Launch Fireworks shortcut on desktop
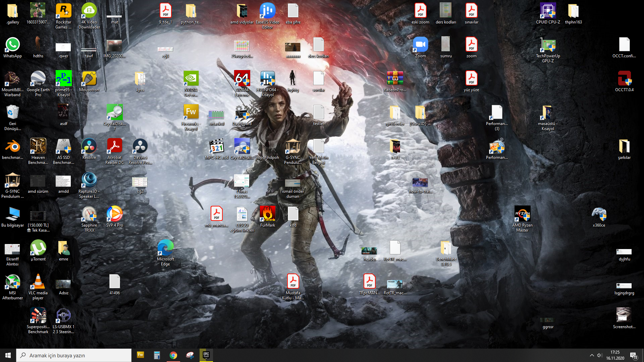 tap(191, 118)
